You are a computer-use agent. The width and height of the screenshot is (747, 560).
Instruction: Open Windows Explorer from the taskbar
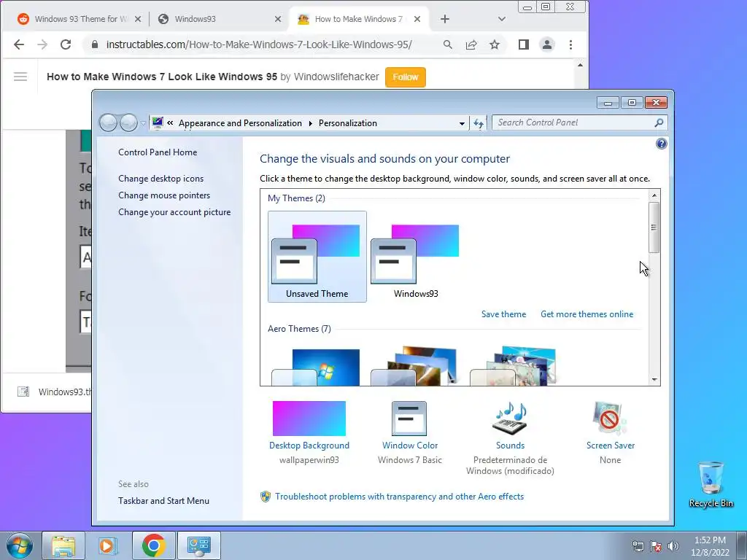tap(63, 545)
